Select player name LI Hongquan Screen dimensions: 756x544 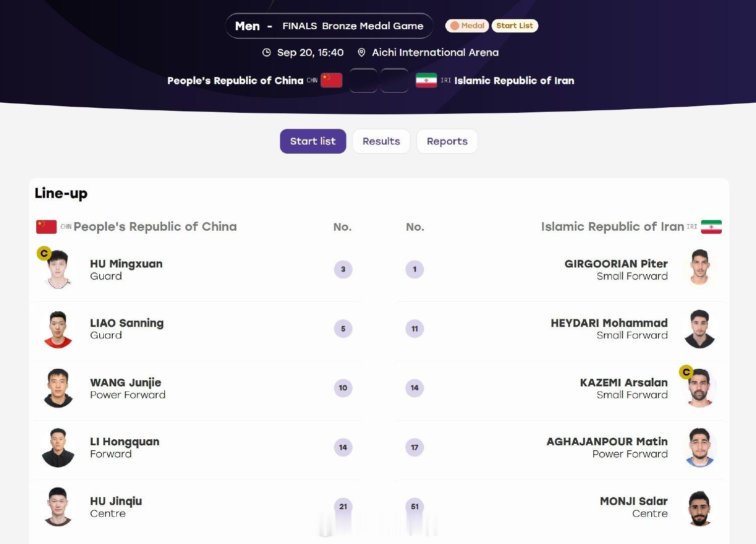[124, 442]
